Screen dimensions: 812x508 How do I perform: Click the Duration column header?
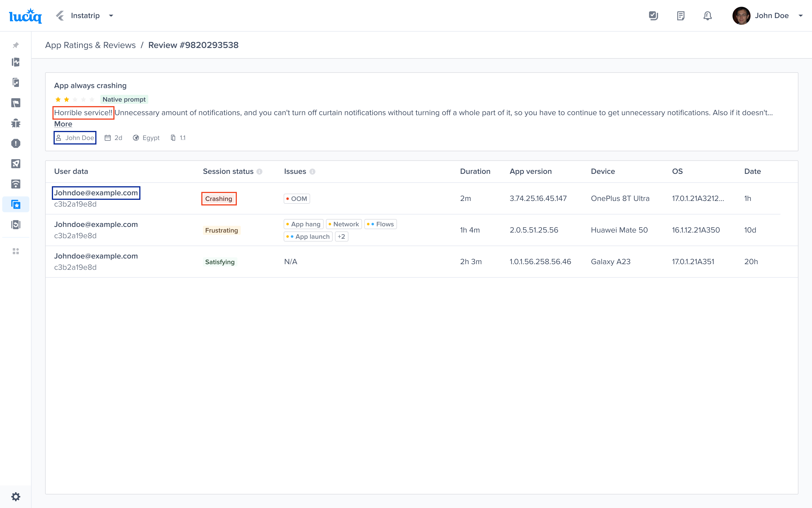pyautogui.click(x=475, y=171)
